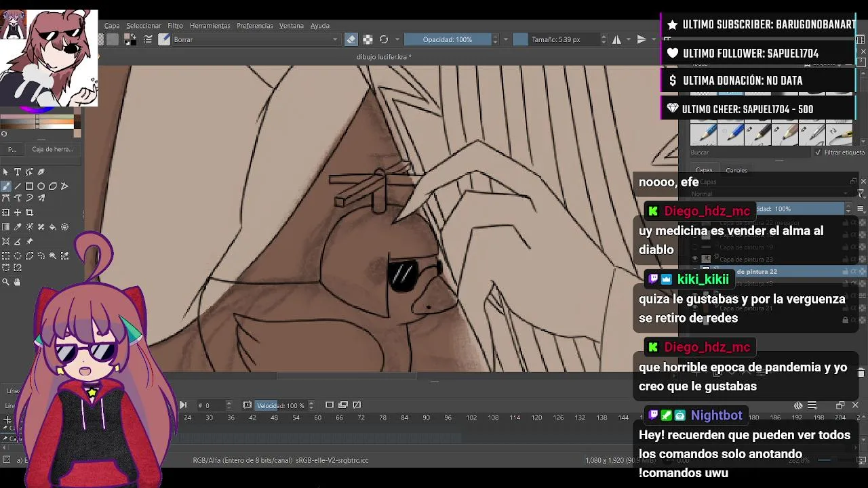Select the Bezier Curve Selection tool
The height and width of the screenshot is (488, 868).
[5, 268]
